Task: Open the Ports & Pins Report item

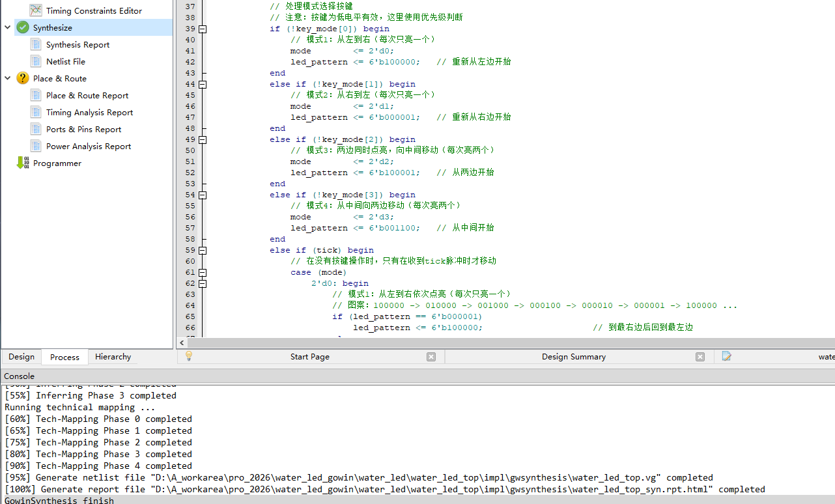Action: tap(83, 129)
